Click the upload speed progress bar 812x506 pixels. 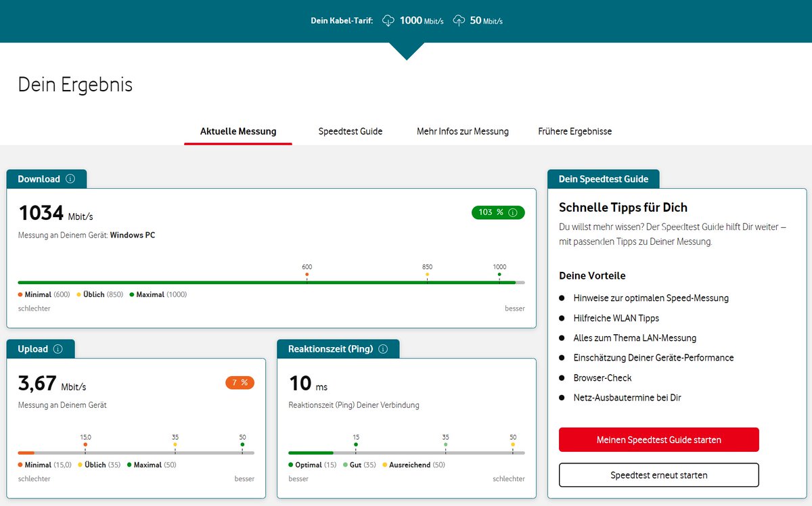coord(136,453)
